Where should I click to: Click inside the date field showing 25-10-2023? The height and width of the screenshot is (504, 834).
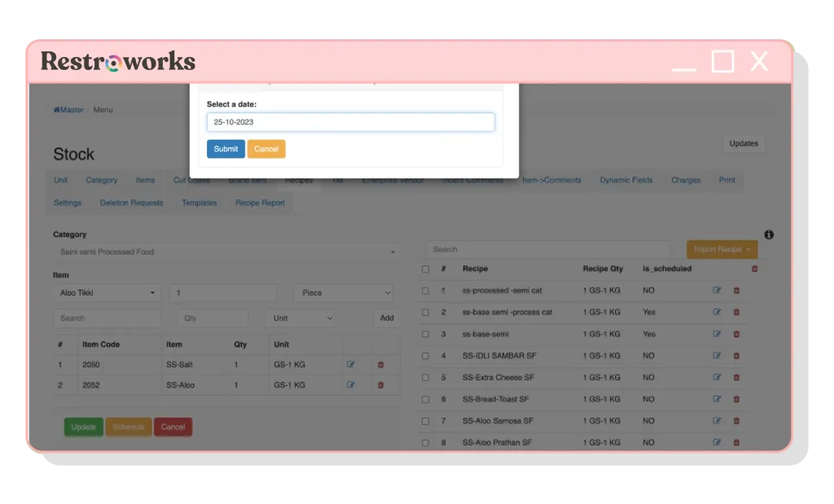(x=350, y=121)
